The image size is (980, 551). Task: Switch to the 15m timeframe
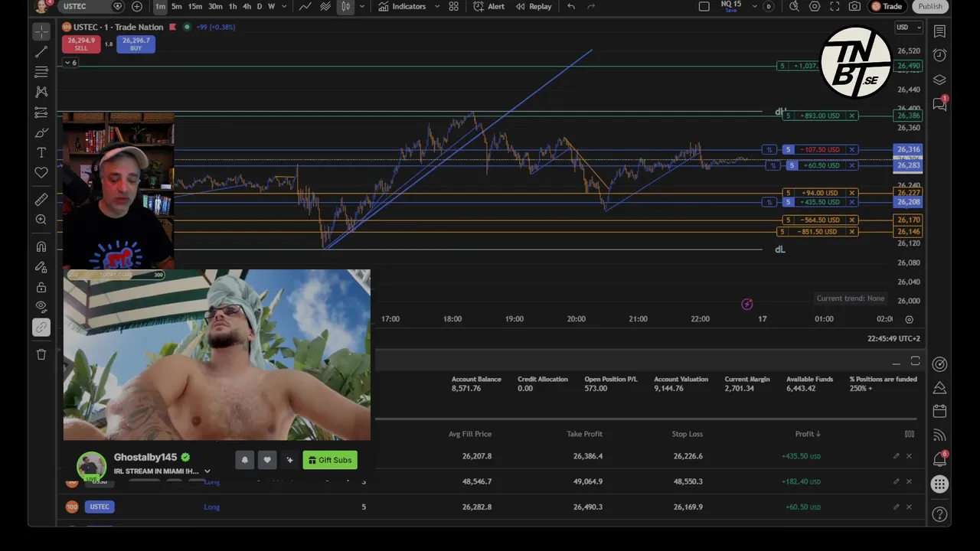[195, 6]
